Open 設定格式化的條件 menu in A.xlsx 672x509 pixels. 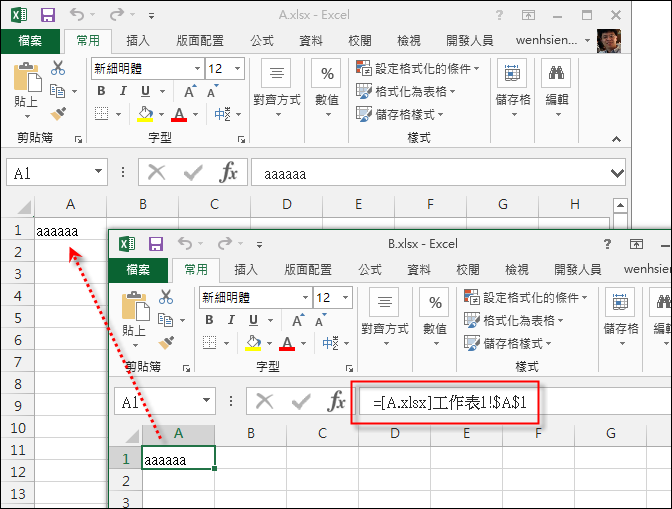418,68
